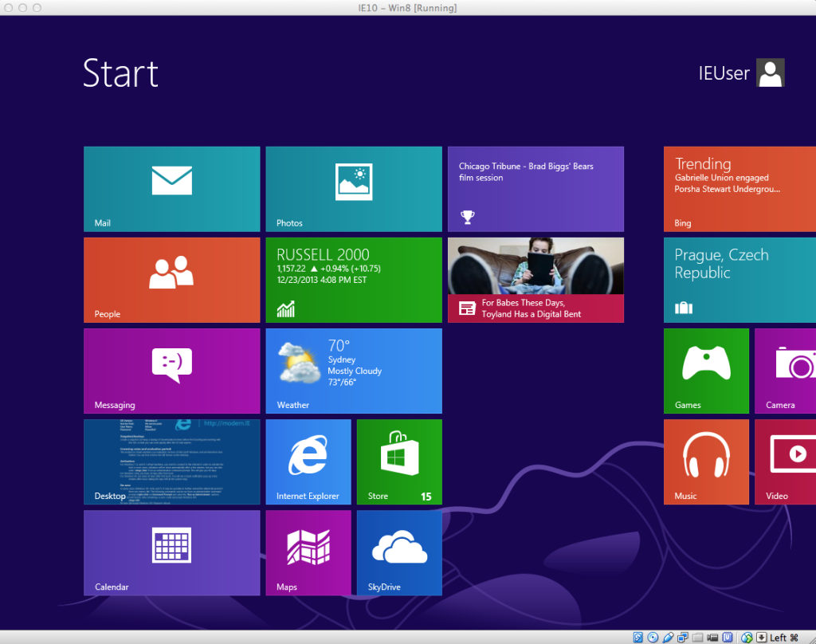
Task: Open the Games tile
Action: [707, 371]
